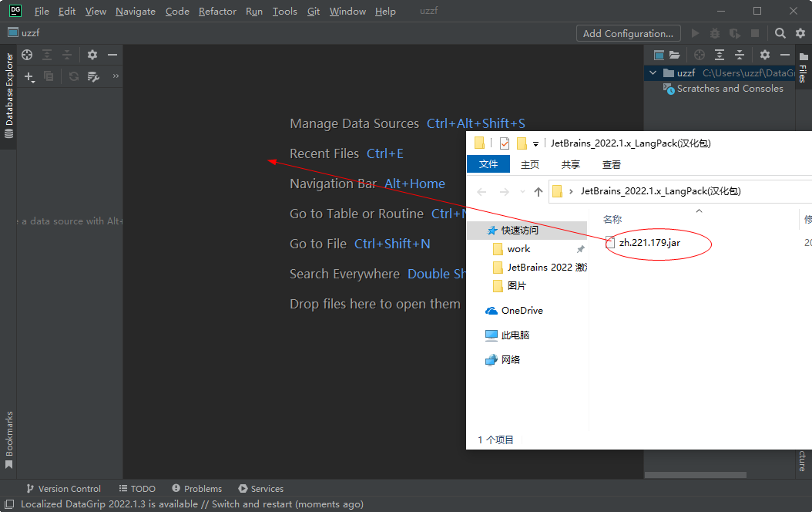
Task: Toggle tool window bars icon in status bar
Action: (x=9, y=504)
